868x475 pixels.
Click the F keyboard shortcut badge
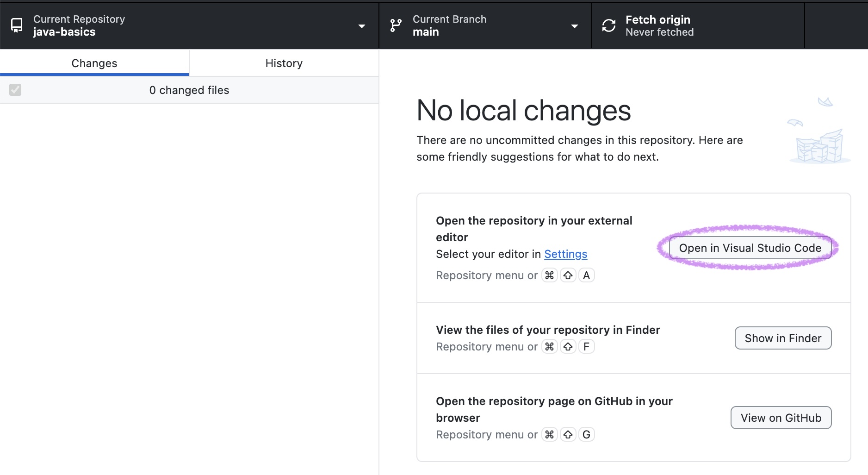coord(586,346)
